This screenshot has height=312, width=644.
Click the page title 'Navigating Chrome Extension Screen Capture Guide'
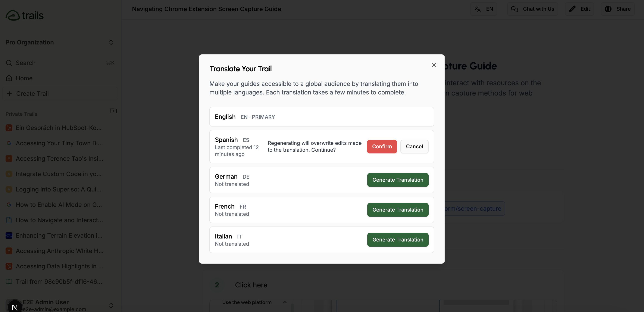click(206, 9)
